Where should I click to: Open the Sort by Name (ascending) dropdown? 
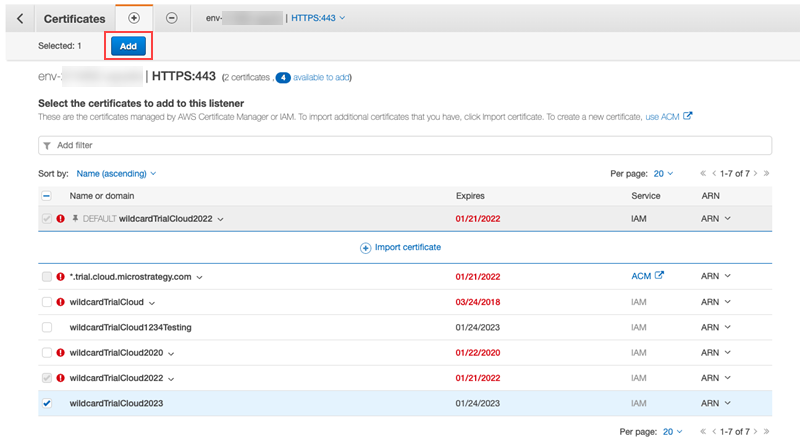(x=116, y=173)
